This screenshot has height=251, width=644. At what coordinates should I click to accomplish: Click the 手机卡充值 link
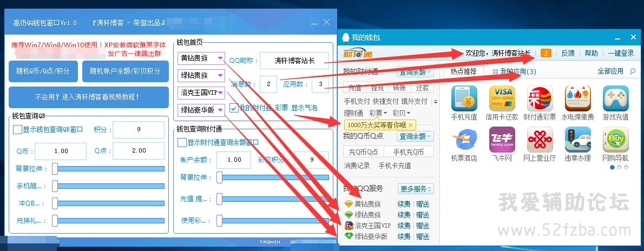click(395, 166)
